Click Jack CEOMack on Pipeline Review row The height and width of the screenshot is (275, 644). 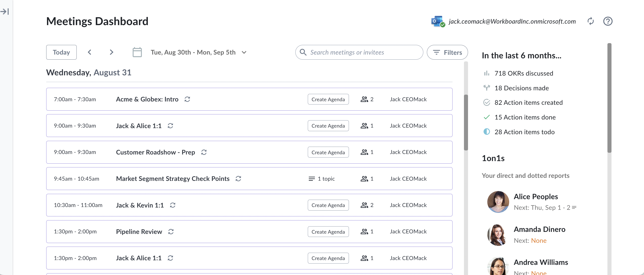click(x=408, y=232)
